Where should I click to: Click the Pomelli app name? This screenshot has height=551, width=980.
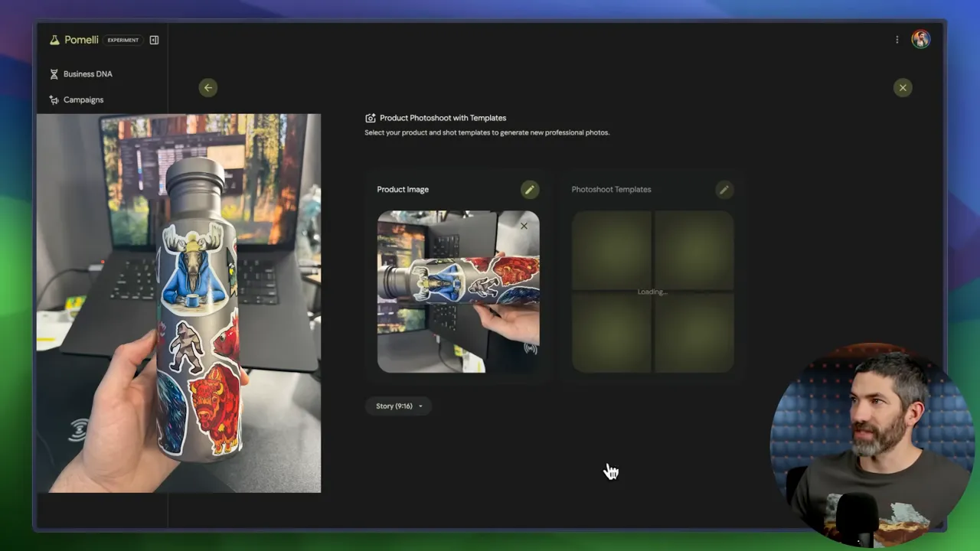pyautogui.click(x=81, y=40)
